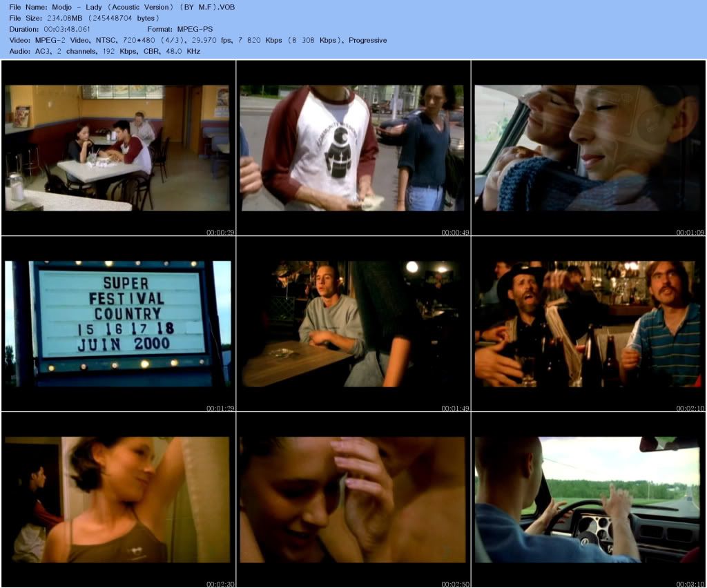The width and height of the screenshot is (707, 588).
Task: Click the 00:01:49 timestamp
Action: 455,409
